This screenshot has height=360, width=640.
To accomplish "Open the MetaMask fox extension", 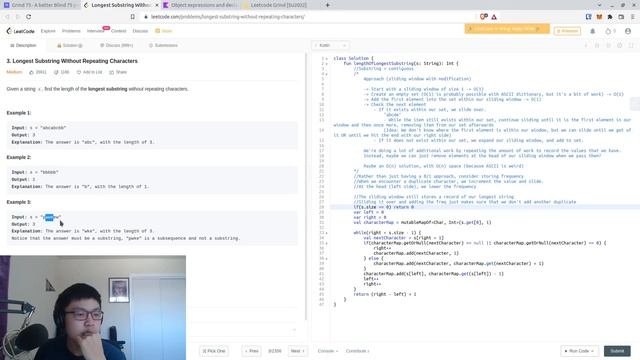I will (x=599, y=17).
